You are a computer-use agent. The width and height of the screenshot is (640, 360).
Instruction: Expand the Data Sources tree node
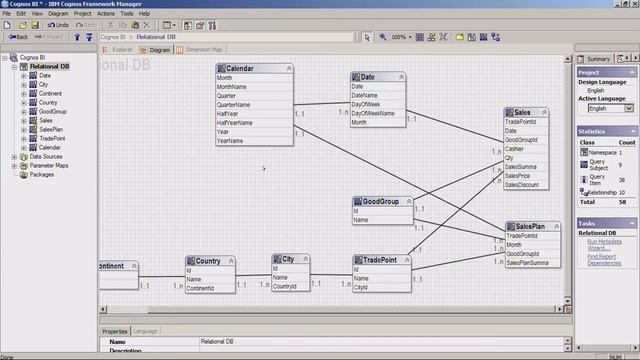pyautogui.click(x=14, y=157)
